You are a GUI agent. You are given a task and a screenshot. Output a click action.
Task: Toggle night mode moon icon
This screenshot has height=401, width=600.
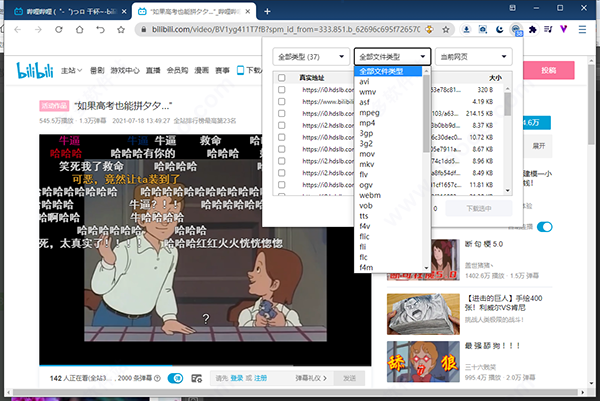[x=499, y=29]
